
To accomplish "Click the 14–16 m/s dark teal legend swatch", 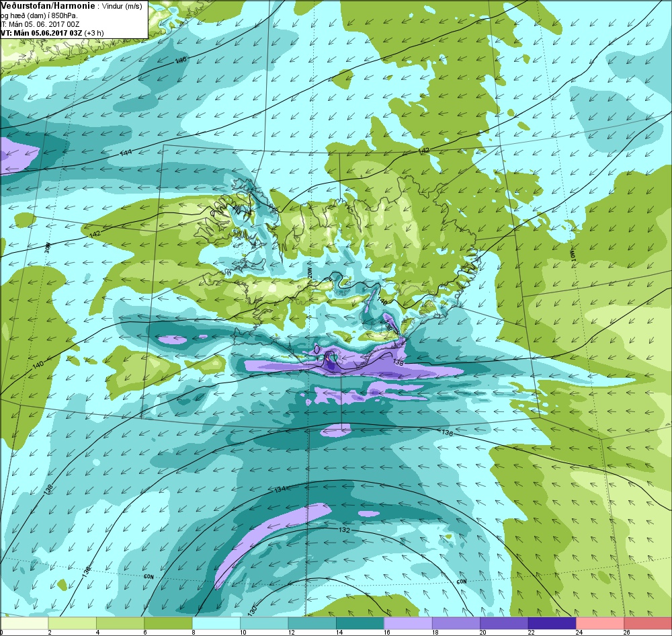I will coord(360,623).
